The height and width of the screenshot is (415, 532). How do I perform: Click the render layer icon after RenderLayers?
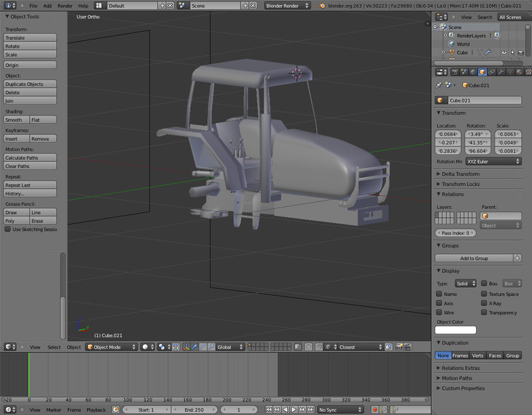point(497,35)
